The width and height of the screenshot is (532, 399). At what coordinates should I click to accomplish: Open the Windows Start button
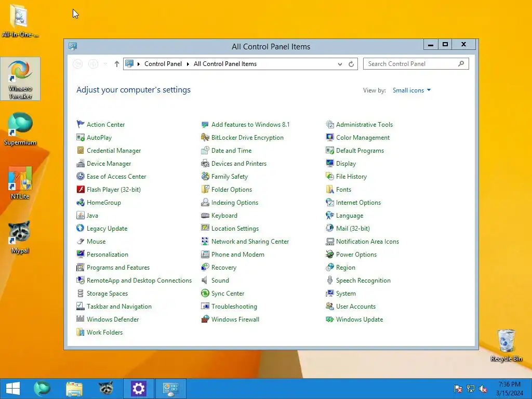point(13,388)
